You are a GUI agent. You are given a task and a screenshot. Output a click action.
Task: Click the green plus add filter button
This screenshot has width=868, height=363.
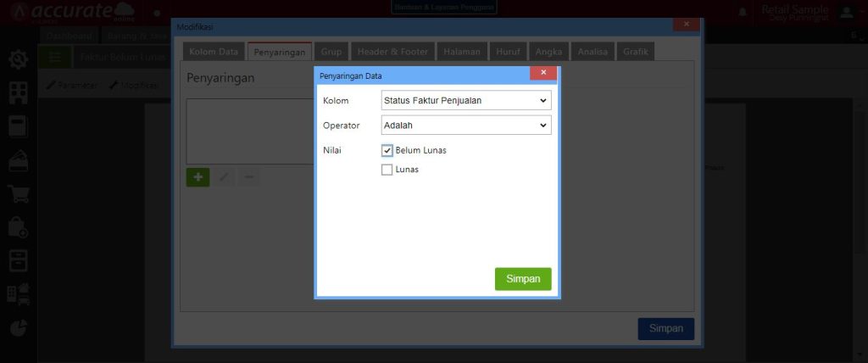[198, 177]
